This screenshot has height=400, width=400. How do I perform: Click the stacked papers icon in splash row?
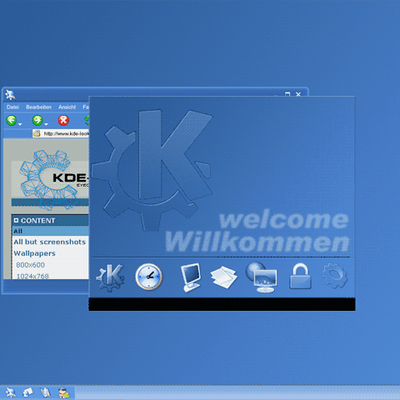point(224,276)
